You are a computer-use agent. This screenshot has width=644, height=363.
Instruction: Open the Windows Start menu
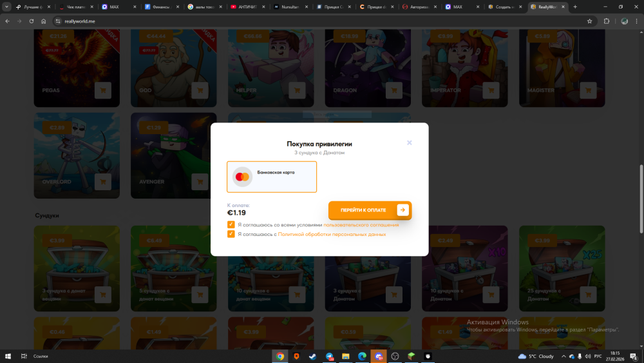[8, 357]
